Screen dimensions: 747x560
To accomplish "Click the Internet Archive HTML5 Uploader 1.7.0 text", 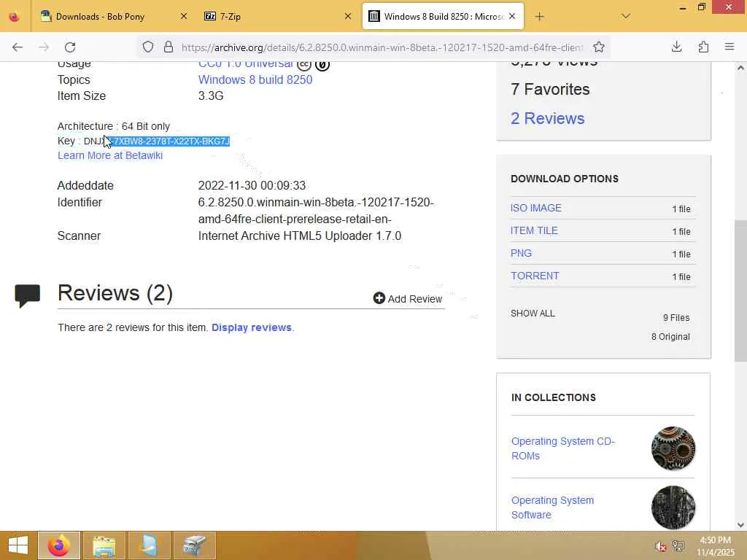I will (x=300, y=236).
